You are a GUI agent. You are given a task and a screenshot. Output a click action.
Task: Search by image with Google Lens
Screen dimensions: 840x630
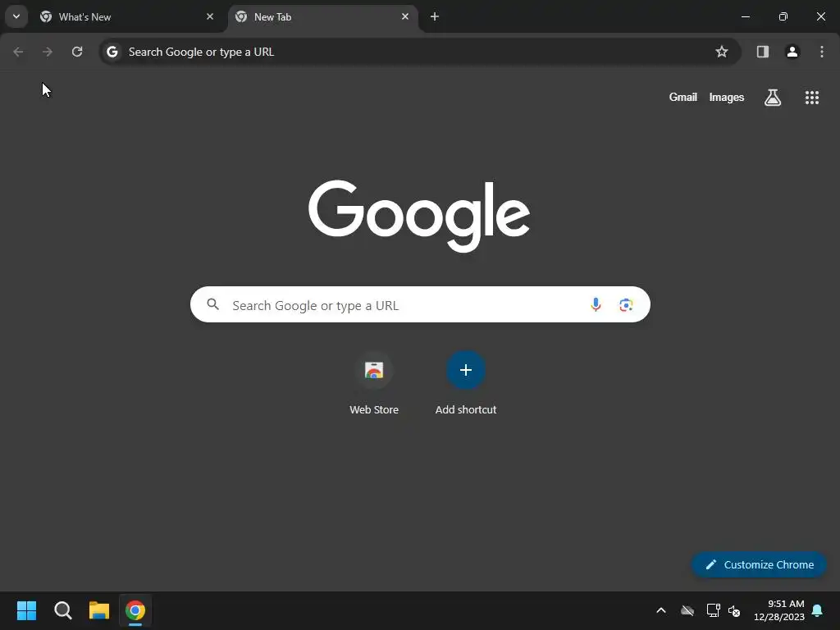[626, 304]
